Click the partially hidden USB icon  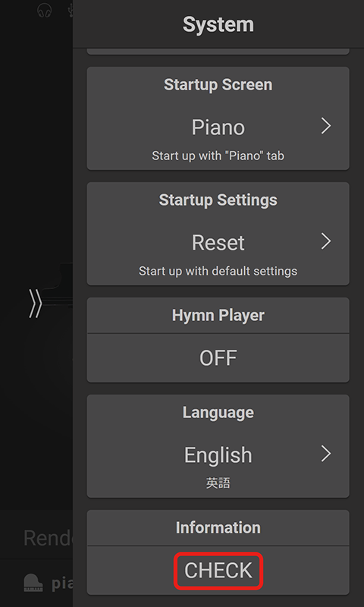(x=71, y=11)
